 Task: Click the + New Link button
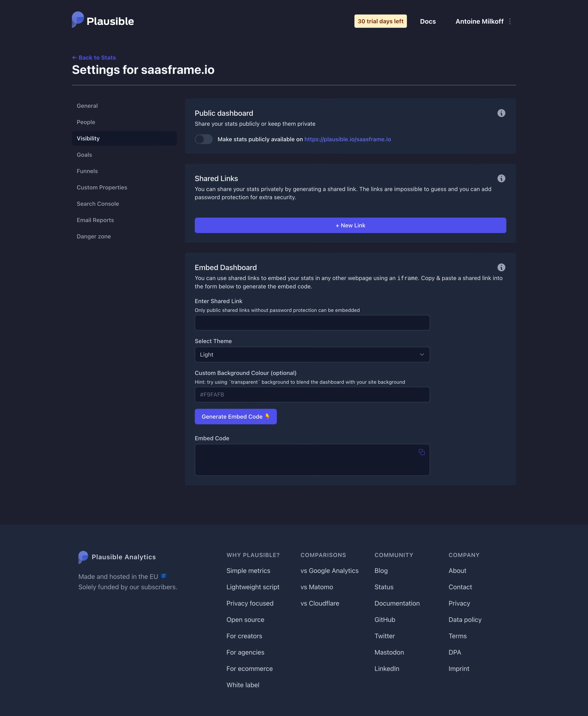350,226
